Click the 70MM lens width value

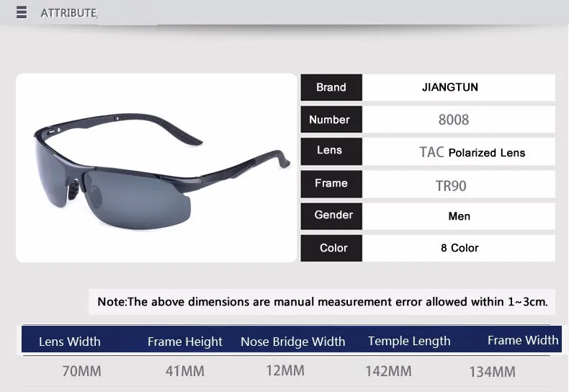pyautogui.click(x=81, y=371)
